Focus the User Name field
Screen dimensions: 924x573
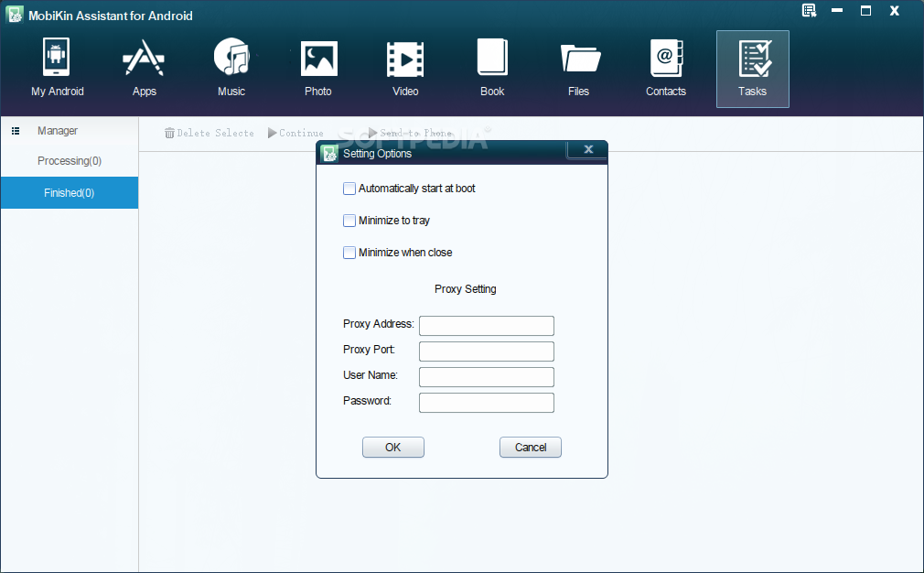click(x=487, y=377)
